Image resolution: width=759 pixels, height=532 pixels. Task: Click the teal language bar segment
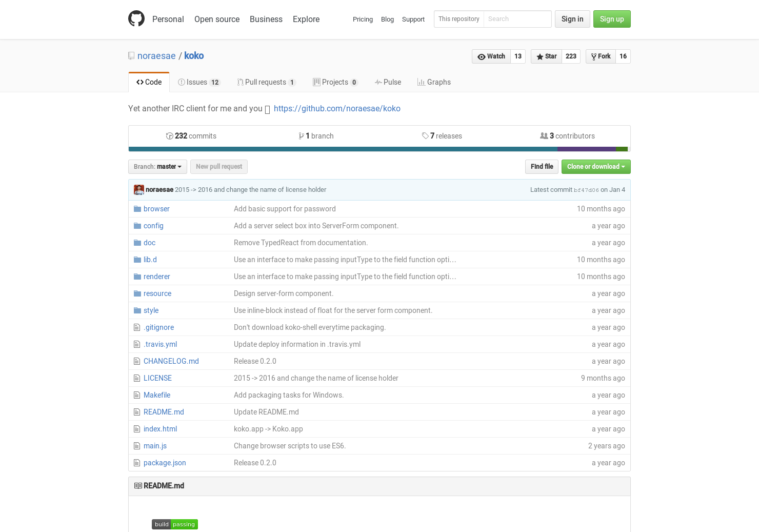tap(343, 149)
